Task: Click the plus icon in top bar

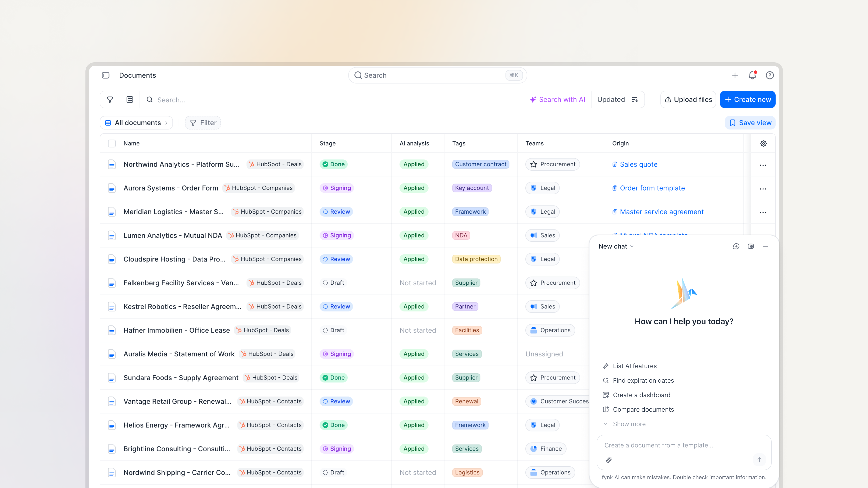Action: click(735, 75)
